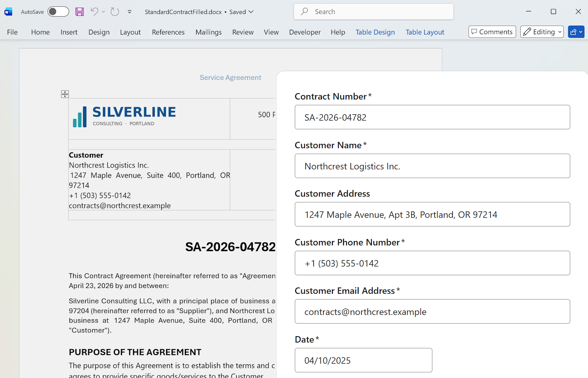Viewport: 588px width, 378px height.
Task: Open the Mailings tab
Action: click(208, 32)
